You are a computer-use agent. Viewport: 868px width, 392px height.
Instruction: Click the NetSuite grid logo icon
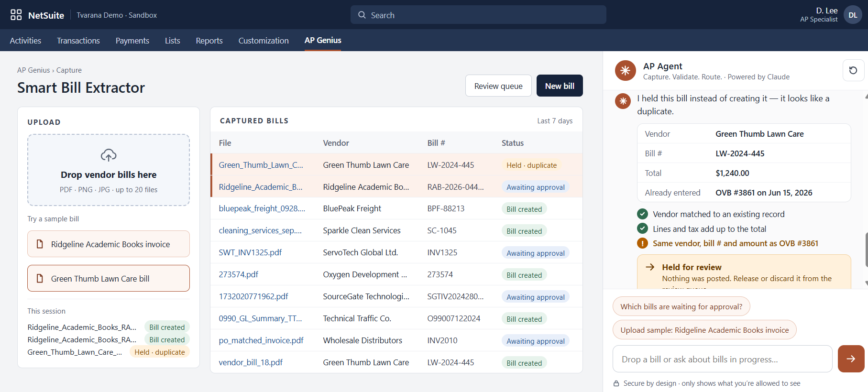point(16,15)
